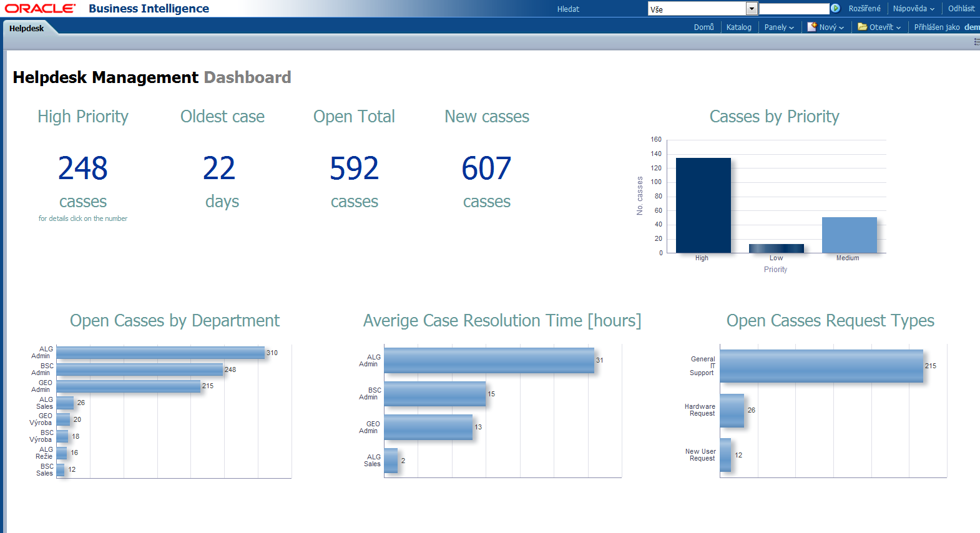
Task: Click the BSC Sales 12 department bar
Action: click(x=61, y=470)
